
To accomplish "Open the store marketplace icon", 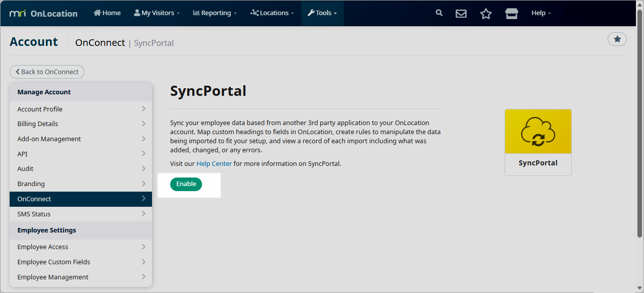I will [511, 14].
